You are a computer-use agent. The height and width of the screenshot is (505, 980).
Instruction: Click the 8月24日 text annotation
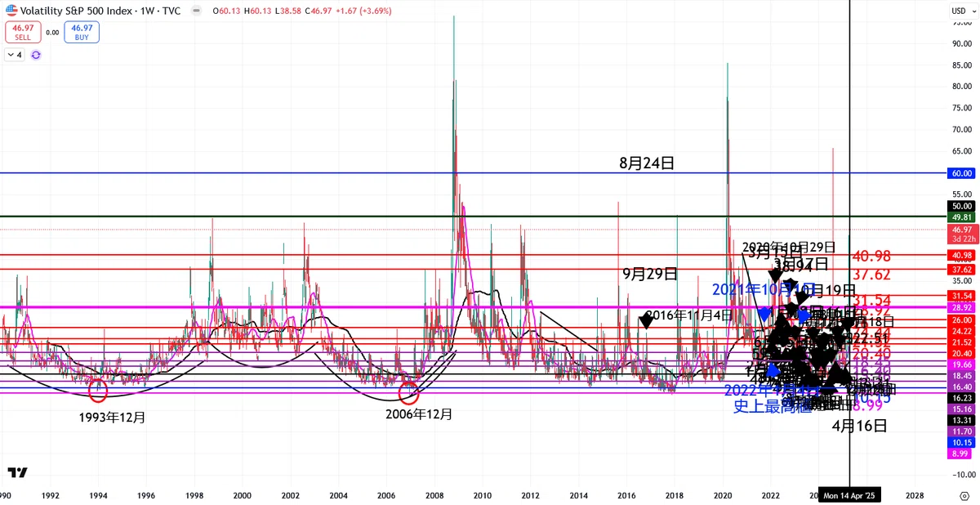pyautogui.click(x=647, y=163)
